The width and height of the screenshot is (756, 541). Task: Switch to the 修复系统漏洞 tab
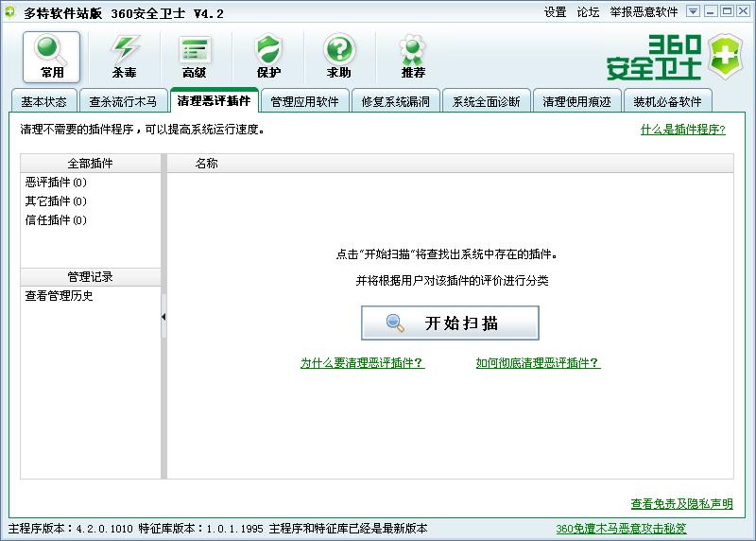(x=395, y=101)
